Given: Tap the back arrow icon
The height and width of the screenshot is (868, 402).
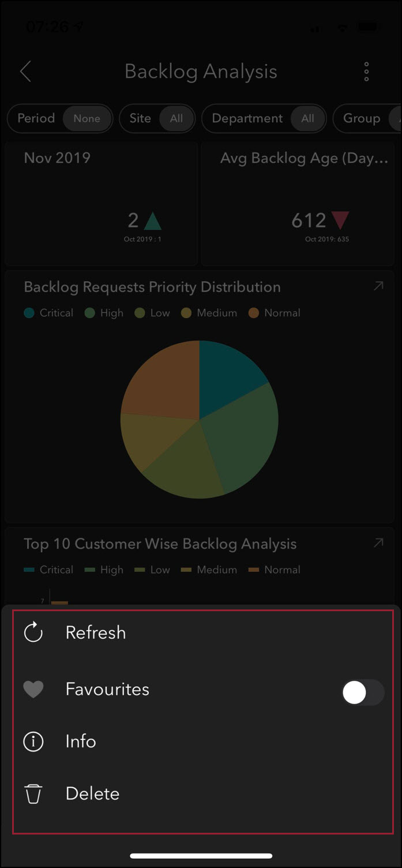Looking at the screenshot, I should pos(25,72).
